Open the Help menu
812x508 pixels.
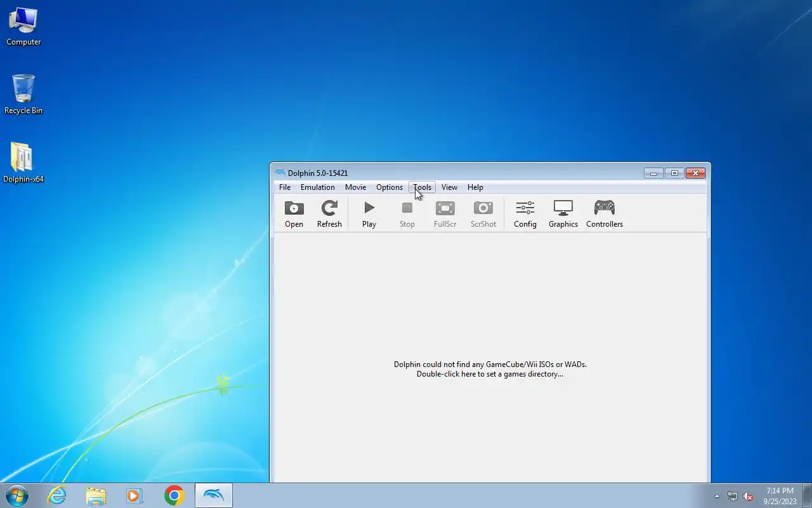(475, 187)
